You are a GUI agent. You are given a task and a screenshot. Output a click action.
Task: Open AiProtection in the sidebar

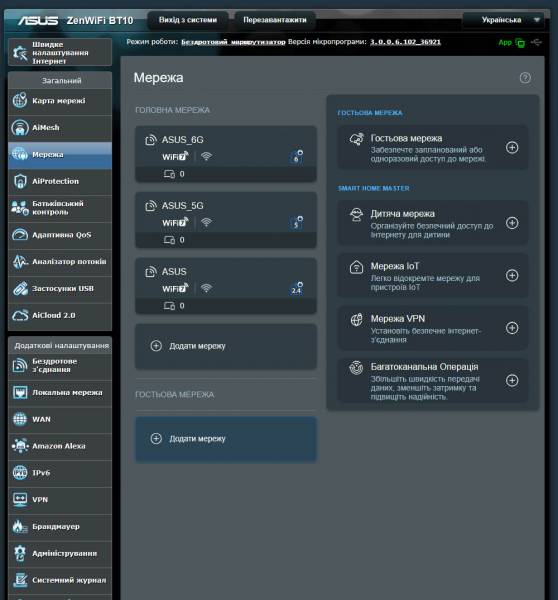point(60,182)
